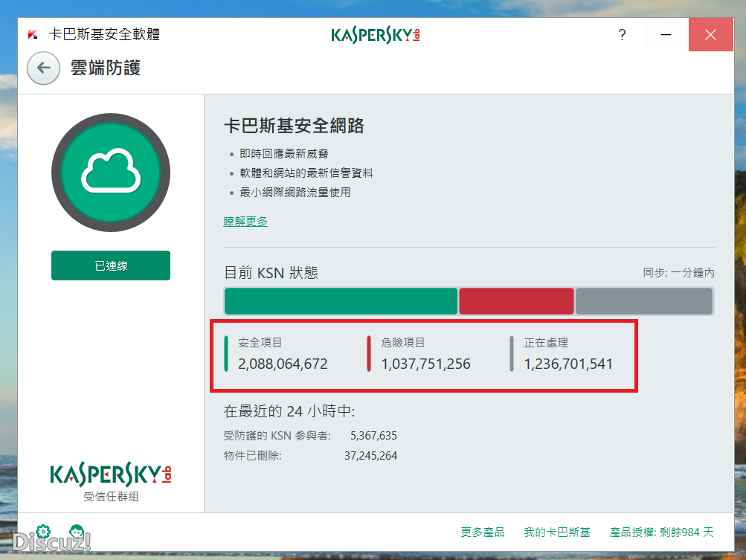Click gray segment of KSN status bar
The height and width of the screenshot is (560, 746).
click(644, 301)
